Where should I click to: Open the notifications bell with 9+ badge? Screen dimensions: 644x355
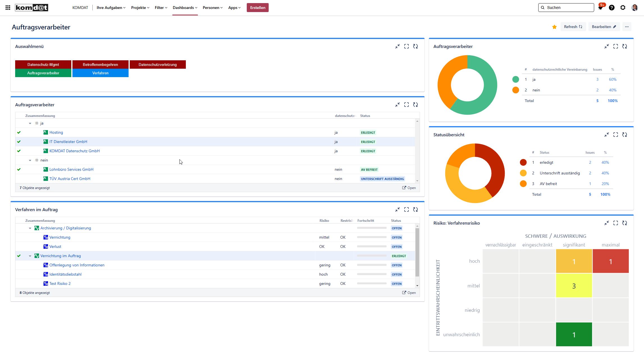(600, 8)
